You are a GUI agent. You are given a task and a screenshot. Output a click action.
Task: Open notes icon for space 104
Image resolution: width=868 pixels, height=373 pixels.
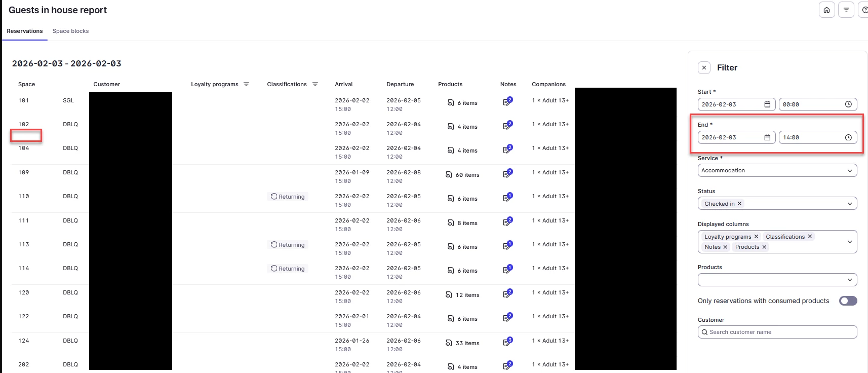coord(507,149)
